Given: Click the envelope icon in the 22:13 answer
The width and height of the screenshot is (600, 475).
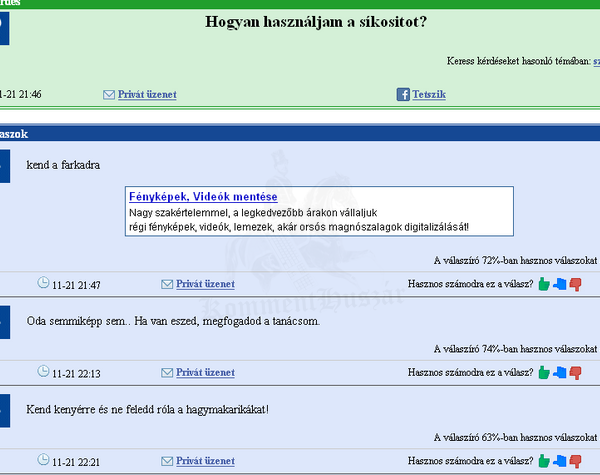Looking at the screenshot, I should 167,372.
